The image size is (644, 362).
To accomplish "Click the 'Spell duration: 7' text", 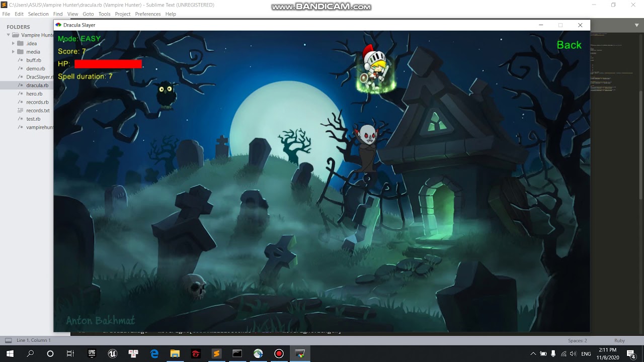I will coord(85,76).
